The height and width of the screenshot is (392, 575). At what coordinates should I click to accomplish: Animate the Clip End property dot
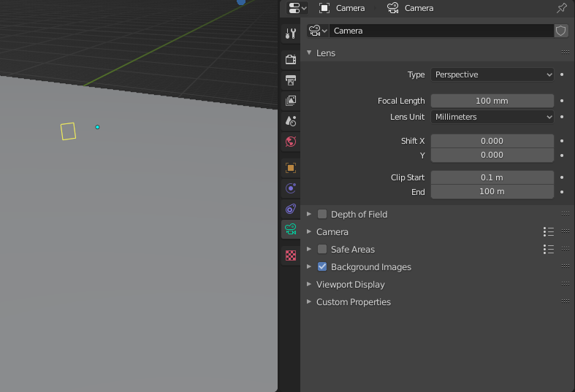(x=562, y=192)
